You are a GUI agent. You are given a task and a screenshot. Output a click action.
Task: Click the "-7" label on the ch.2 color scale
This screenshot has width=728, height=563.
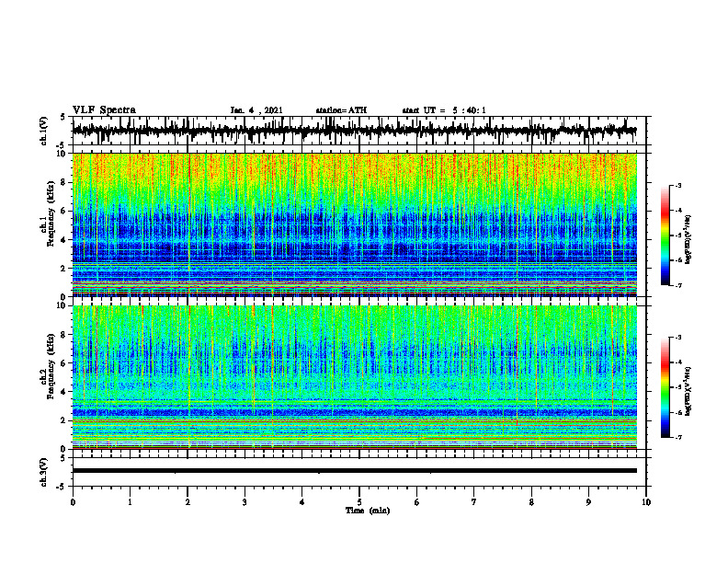pyautogui.click(x=678, y=437)
